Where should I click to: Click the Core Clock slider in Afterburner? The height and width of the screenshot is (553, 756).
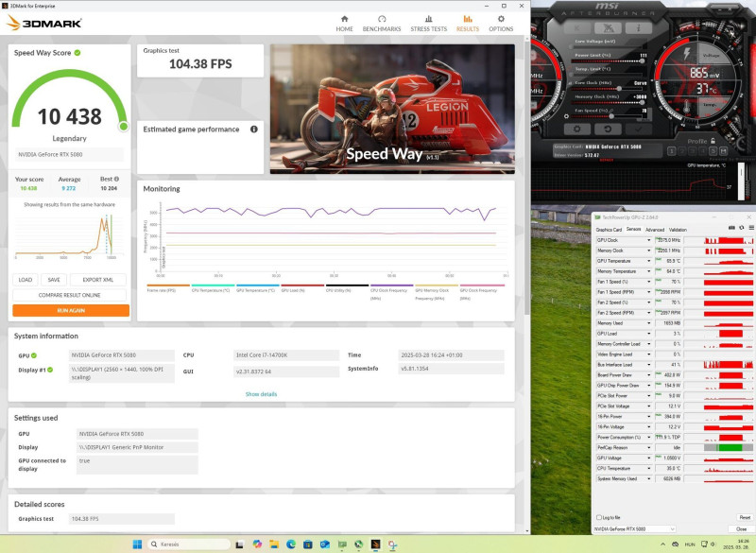608,89
